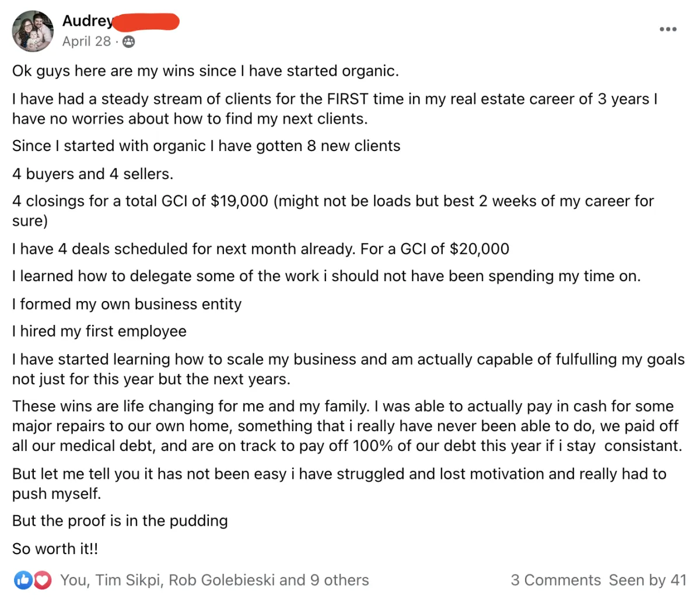
Task: Click the text 'I formed my own business entity'
Action: tap(127, 304)
